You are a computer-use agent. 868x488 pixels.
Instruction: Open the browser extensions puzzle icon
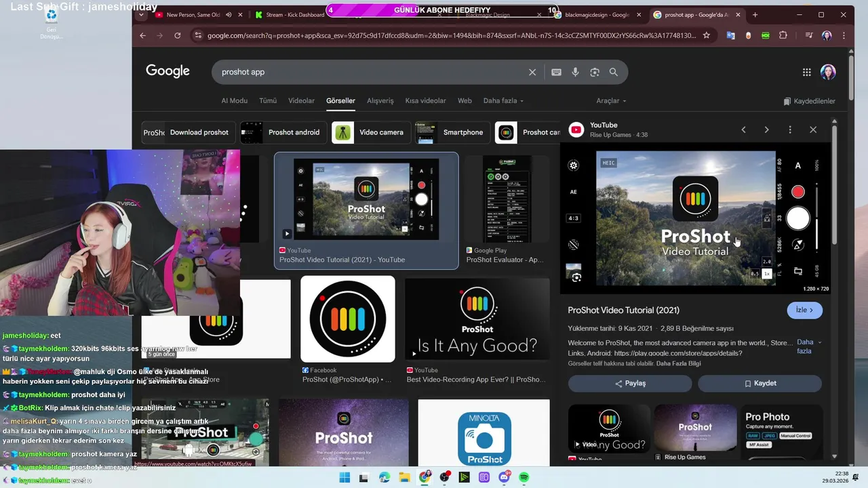click(x=783, y=35)
